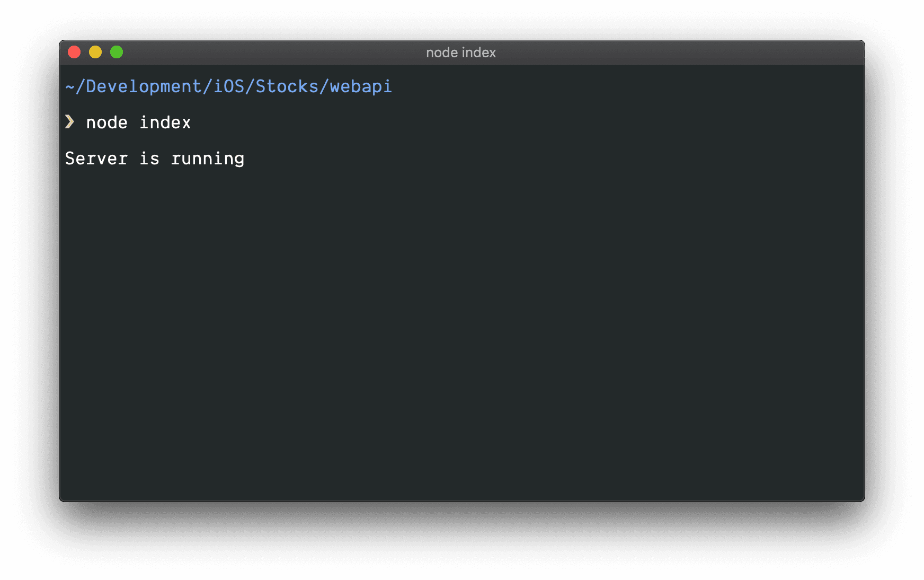Click the yellow minimize traffic light

point(95,52)
